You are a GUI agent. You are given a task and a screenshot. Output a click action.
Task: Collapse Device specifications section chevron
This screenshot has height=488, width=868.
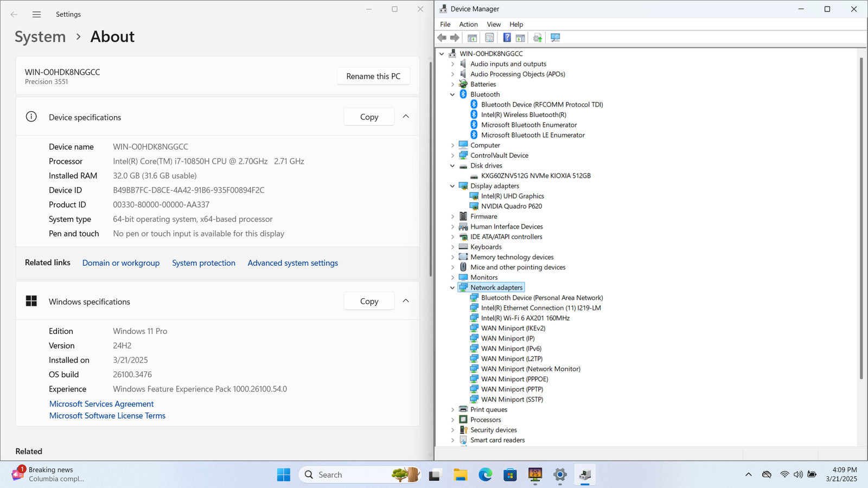[x=406, y=117]
